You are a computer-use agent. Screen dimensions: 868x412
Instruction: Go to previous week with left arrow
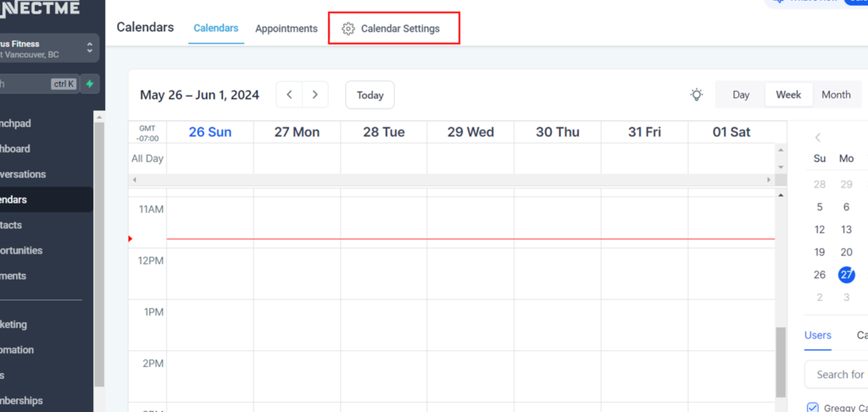pos(290,95)
